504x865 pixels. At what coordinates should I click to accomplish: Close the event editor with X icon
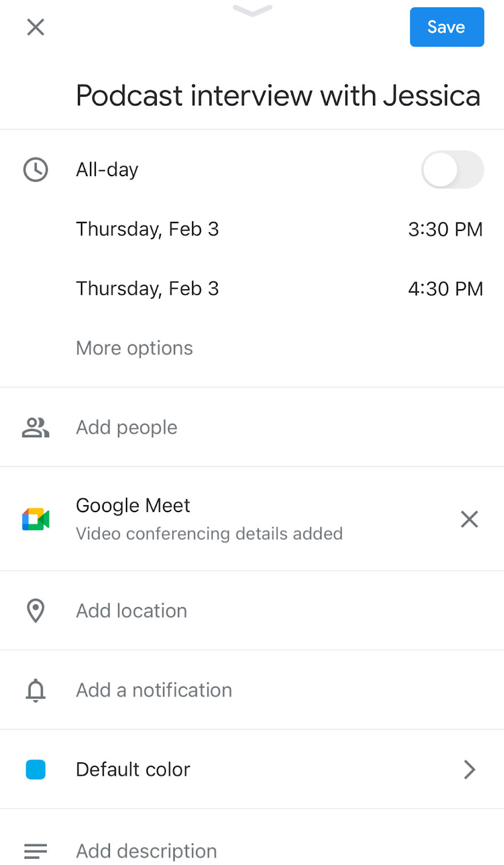[x=35, y=27]
